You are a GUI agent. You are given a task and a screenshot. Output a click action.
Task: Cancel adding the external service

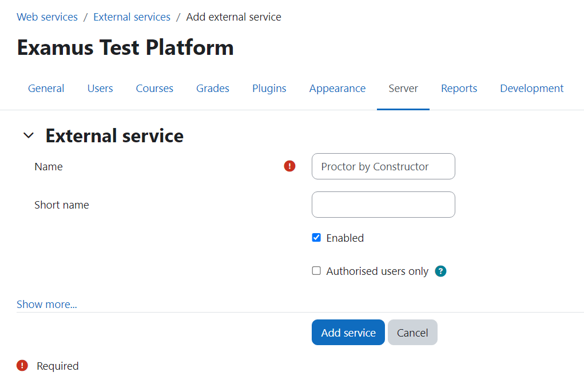point(412,333)
